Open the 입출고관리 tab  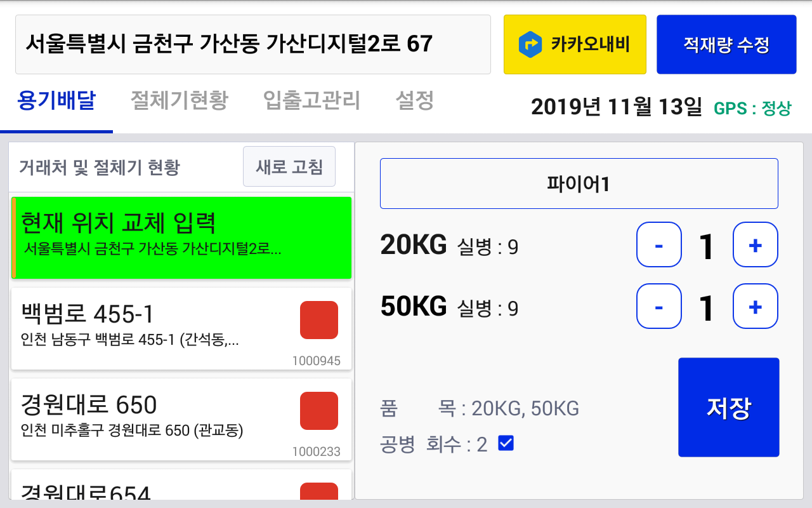pyautogui.click(x=311, y=100)
